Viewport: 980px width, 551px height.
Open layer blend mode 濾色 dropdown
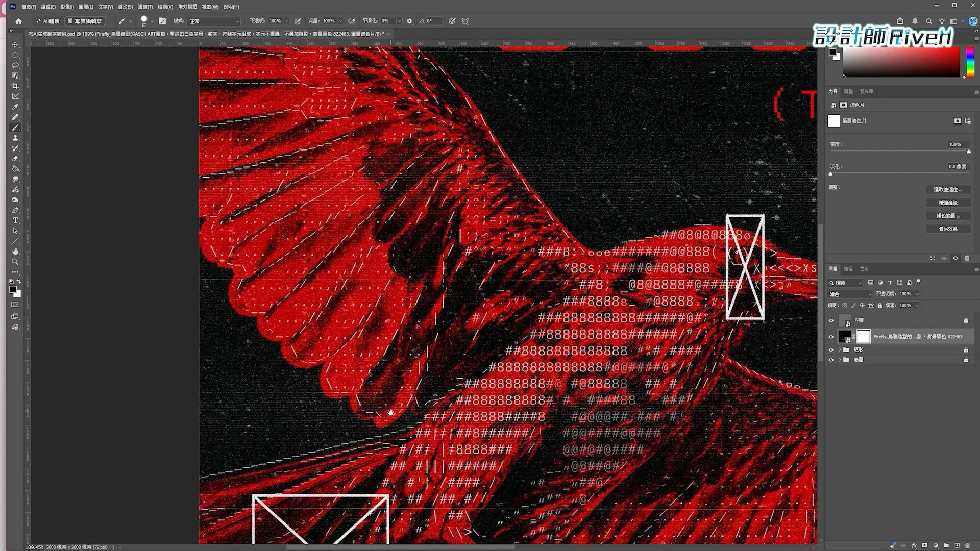[849, 294]
